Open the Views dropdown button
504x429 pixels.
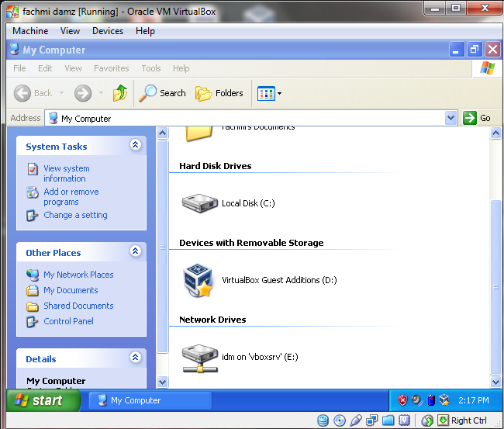[269, 94]
